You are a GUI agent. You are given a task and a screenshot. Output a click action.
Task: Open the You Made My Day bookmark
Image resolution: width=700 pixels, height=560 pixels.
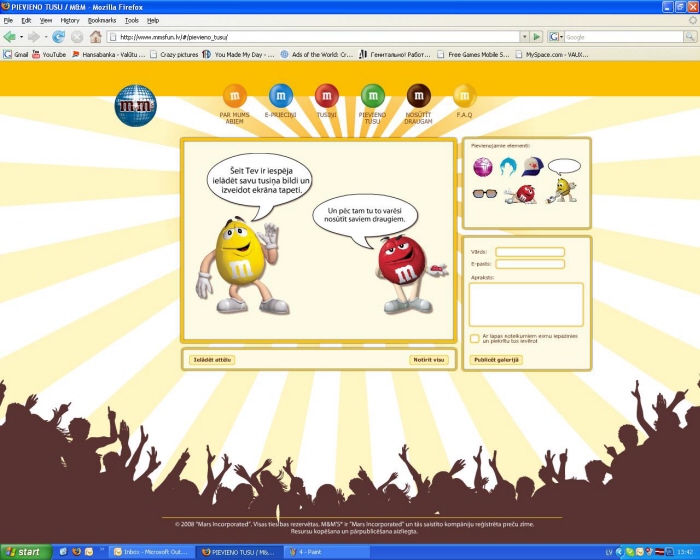tap(238, 54)
